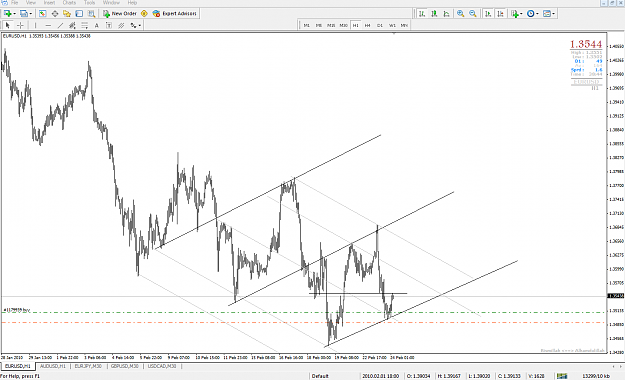Select the Crosshair tool
Image resolution: width=625 pixels, height=380 pixels.
[x=20, y=25]
